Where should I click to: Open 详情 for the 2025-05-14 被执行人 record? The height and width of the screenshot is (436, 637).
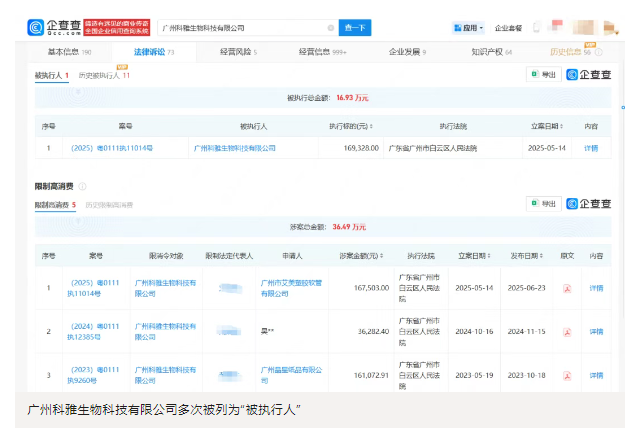[x=591, y=148]
